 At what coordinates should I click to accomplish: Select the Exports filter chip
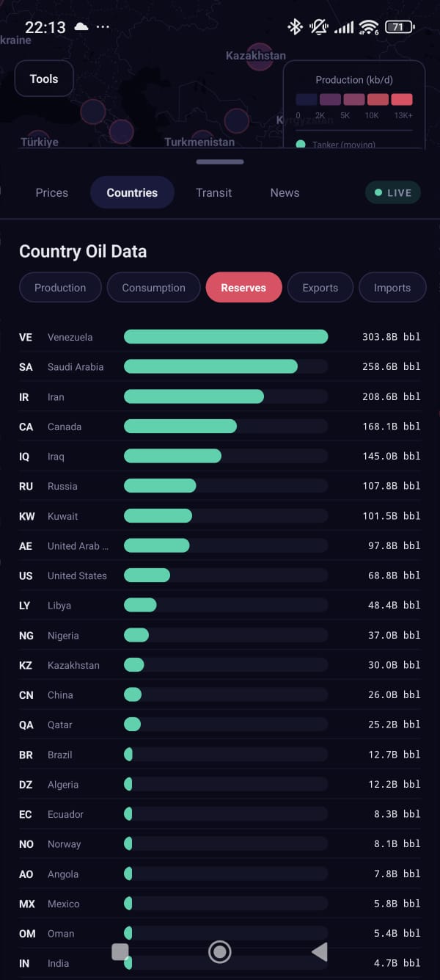[320, 288]
